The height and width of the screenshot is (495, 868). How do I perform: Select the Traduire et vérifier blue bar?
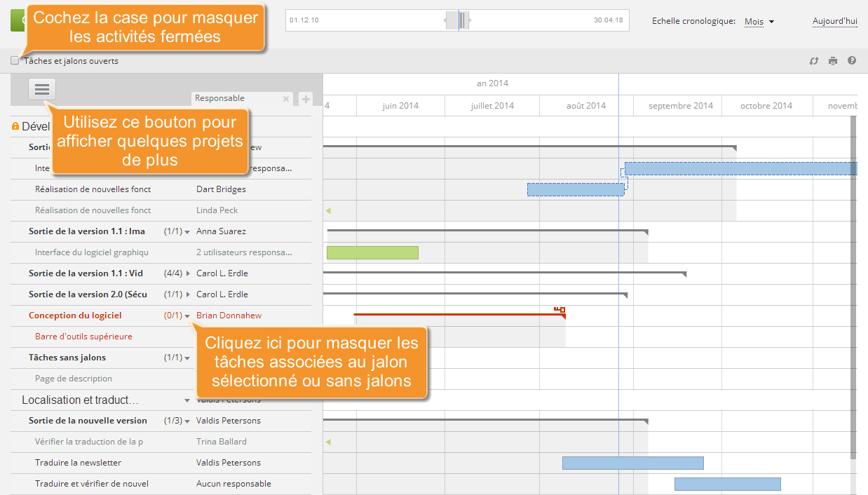pyautogui.click(x=727, y=484)
